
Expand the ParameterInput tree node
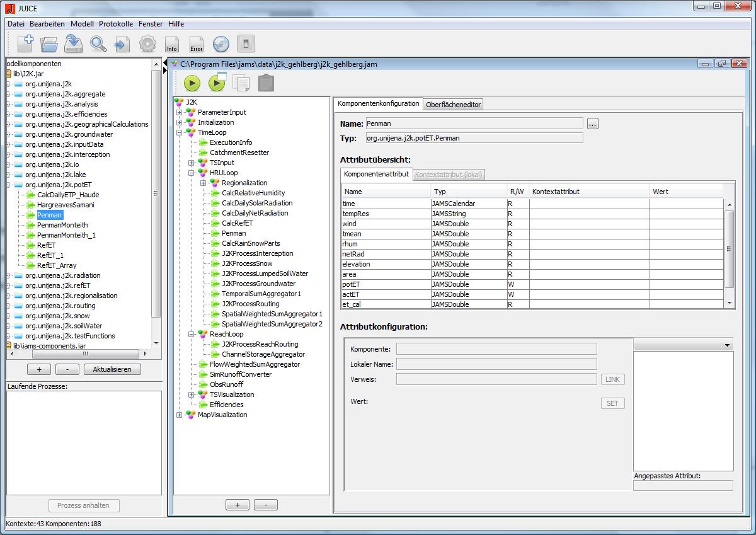(x=180, y=112)
